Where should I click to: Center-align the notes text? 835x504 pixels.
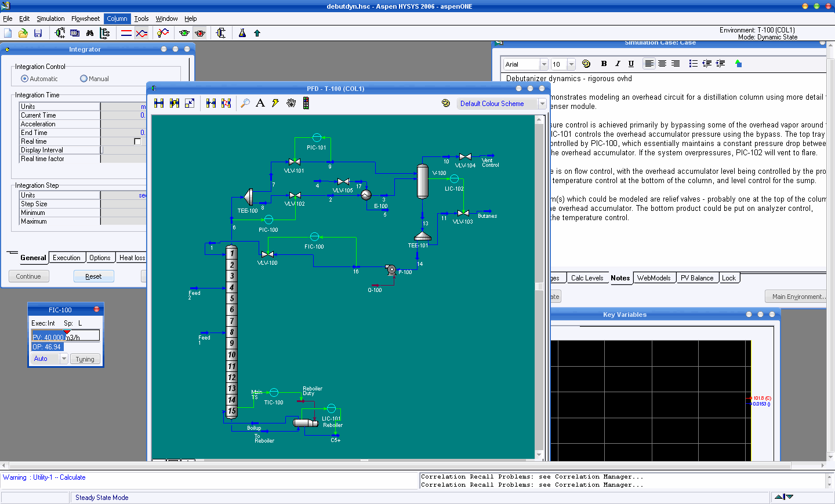[x=662, y=64]
